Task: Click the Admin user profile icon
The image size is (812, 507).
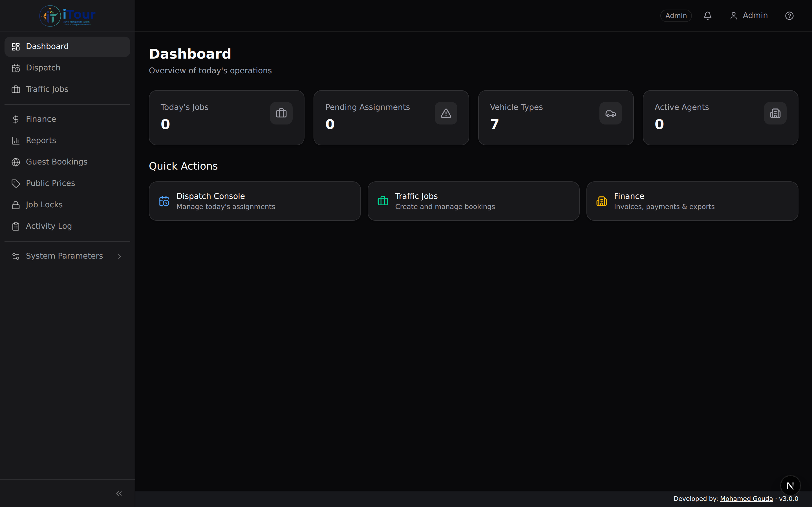Action: click(x=734, y=15)
